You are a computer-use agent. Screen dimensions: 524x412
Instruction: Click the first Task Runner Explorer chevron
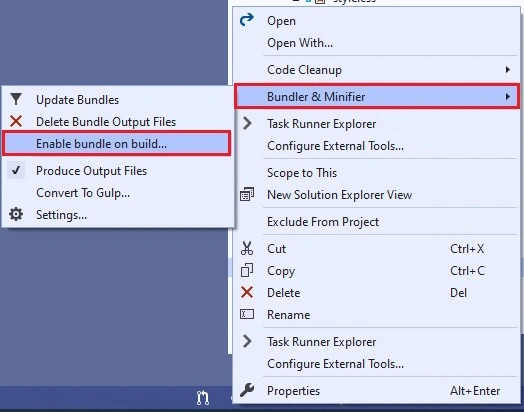[247, 123]
